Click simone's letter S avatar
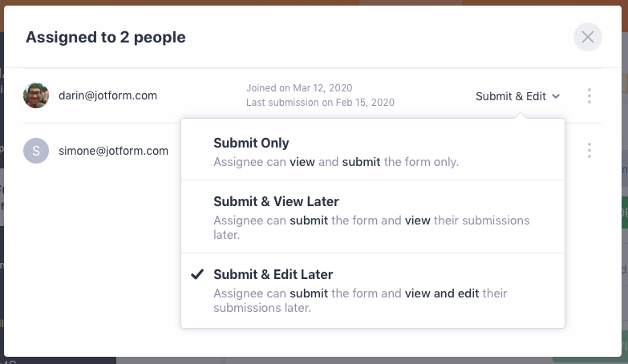Screen dimensions: 628x364 [x=36, y=151]
